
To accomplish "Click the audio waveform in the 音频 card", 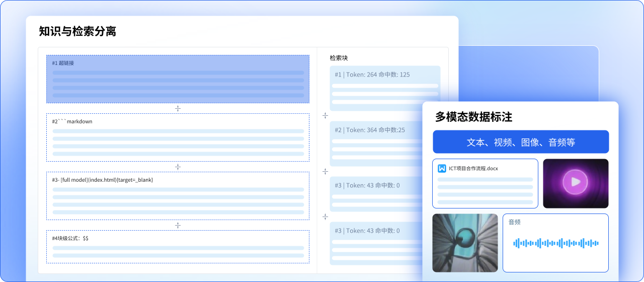I will [555, 243].
